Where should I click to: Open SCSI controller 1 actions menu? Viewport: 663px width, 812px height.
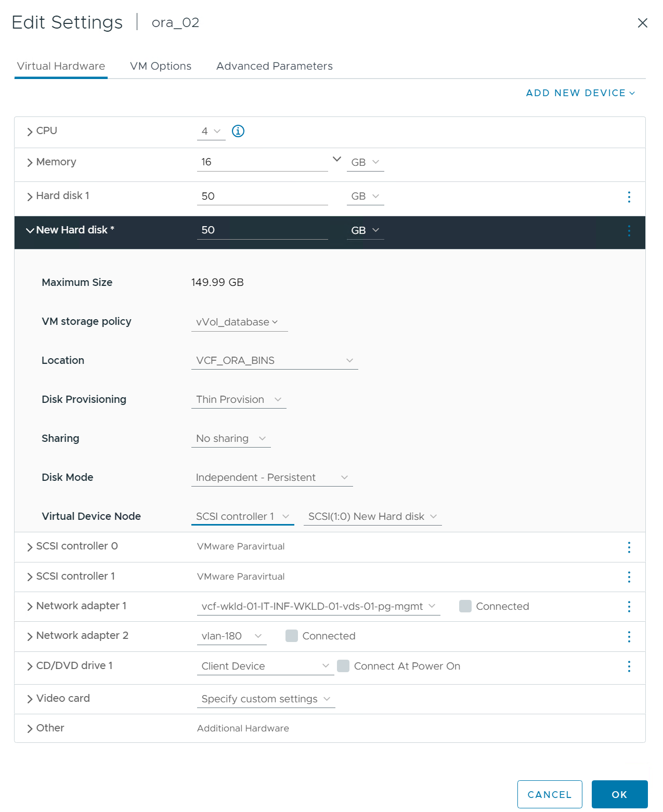pyautogui.click(x=629, y=577)
